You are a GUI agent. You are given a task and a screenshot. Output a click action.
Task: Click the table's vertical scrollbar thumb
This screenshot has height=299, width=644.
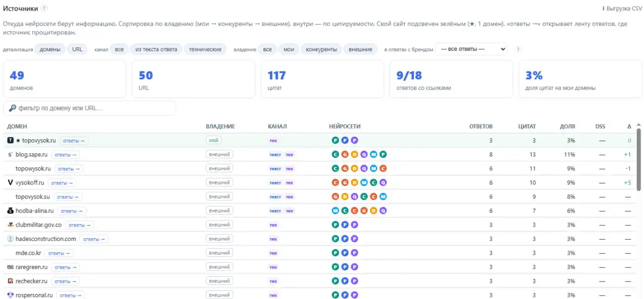[x=639, y=159]
